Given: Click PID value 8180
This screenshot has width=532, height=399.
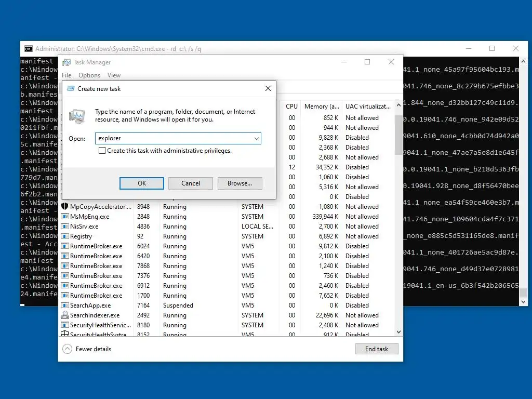Looking at the screenshot, I should 143,325.
